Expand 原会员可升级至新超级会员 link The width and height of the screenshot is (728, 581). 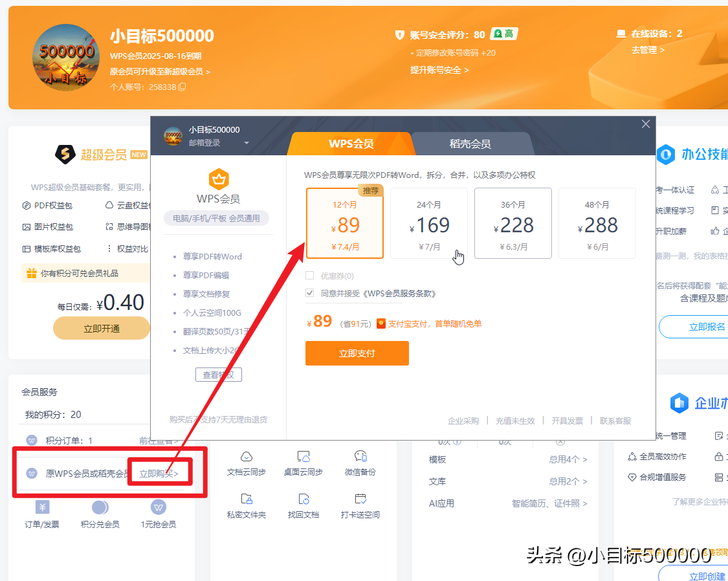pyautogui.click(x=160, y=71)
